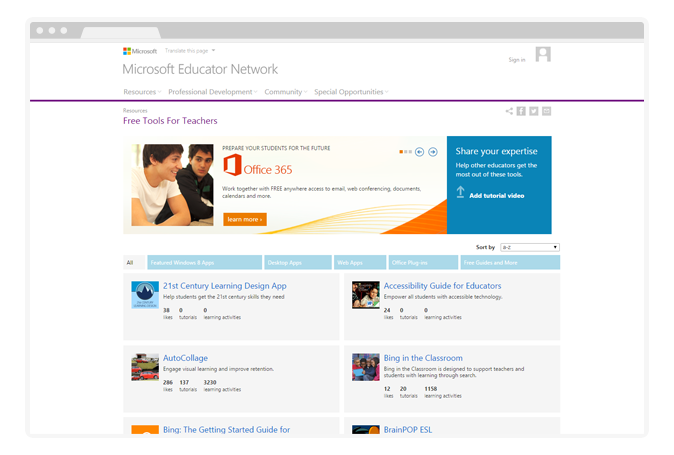The width and height of the screenshot is (674, 455).
Task: Click the learn more button
Action: pyautogui.click(x=245, y=219)
